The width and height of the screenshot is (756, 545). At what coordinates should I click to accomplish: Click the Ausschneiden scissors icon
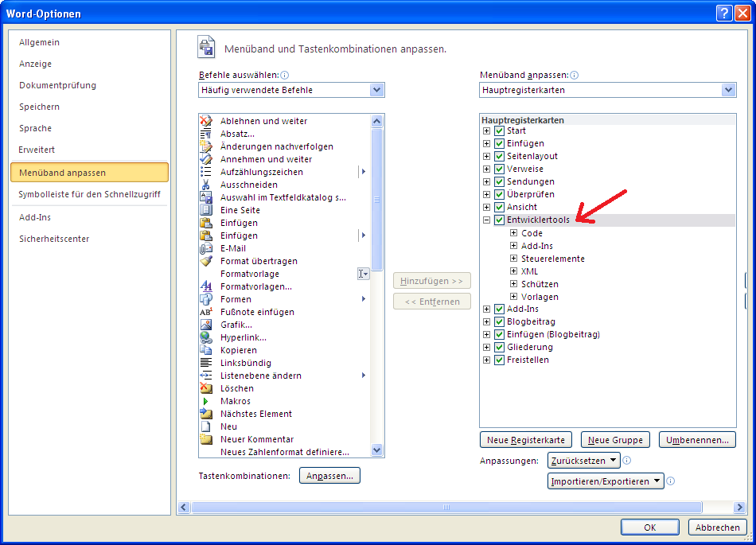click(206, 185)
